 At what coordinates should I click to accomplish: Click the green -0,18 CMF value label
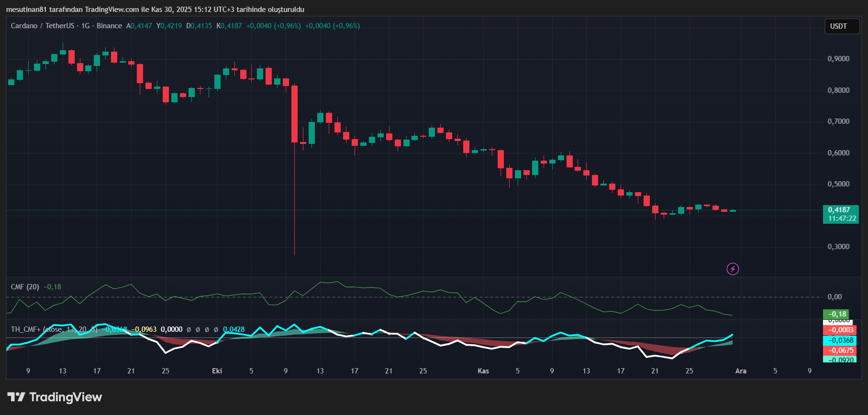click(x=836, y=314)
